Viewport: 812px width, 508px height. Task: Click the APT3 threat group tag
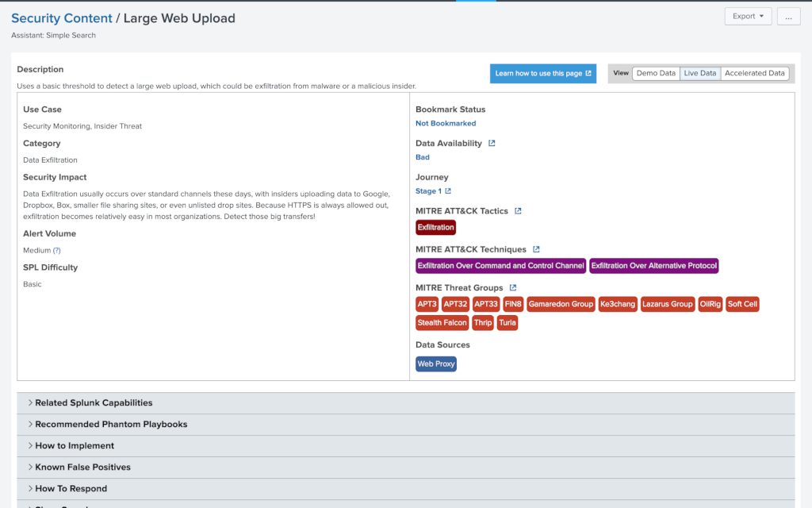(427, 304)
